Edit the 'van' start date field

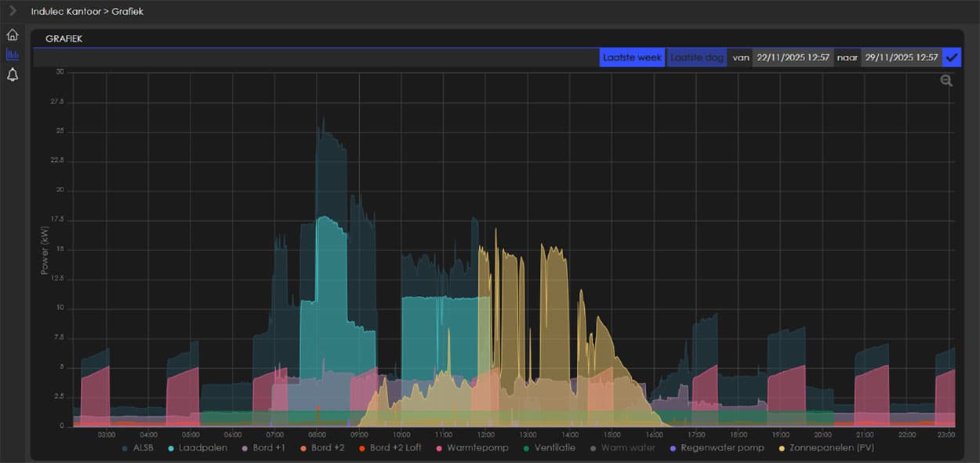click(793, 57)
